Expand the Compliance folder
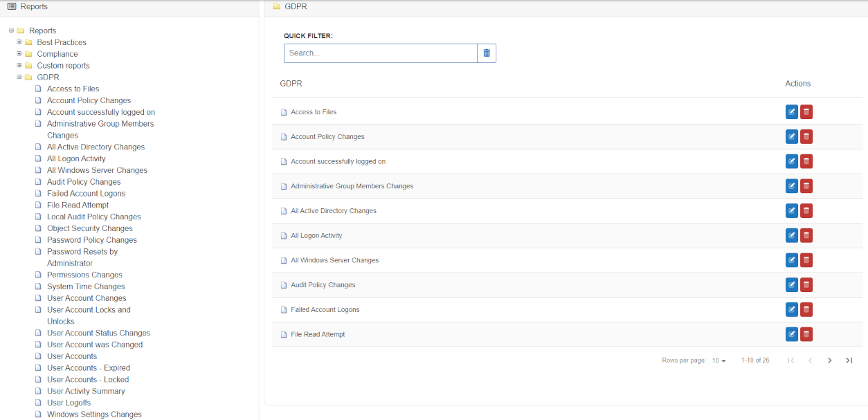This screenshot has width=868, height=420. coord(19,54)
